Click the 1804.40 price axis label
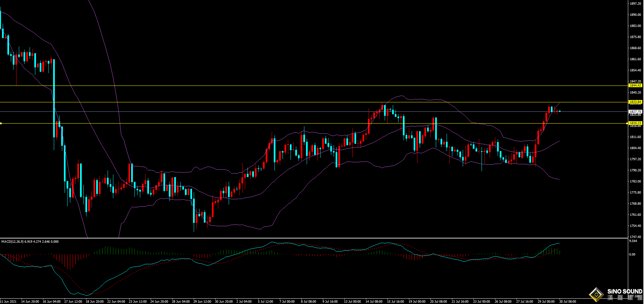 coord(635,148)
